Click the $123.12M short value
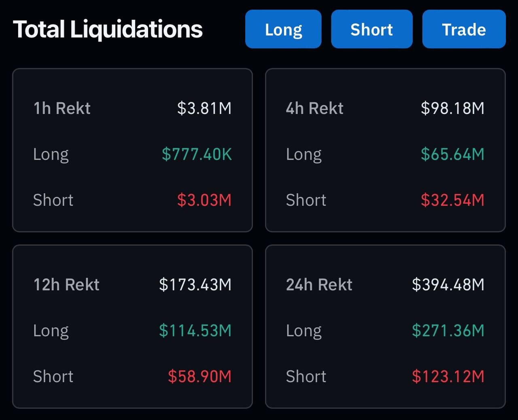The width and height of the screenshot is (518, 420). pyautogui.click(x=448, y=376)
